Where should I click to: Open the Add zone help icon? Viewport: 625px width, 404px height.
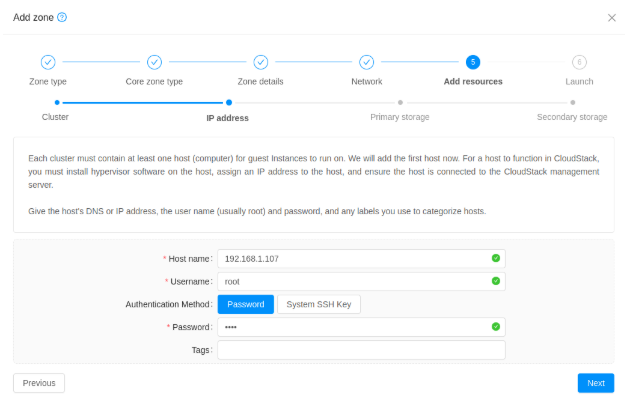pyautogui.click(x=62, y=17)
